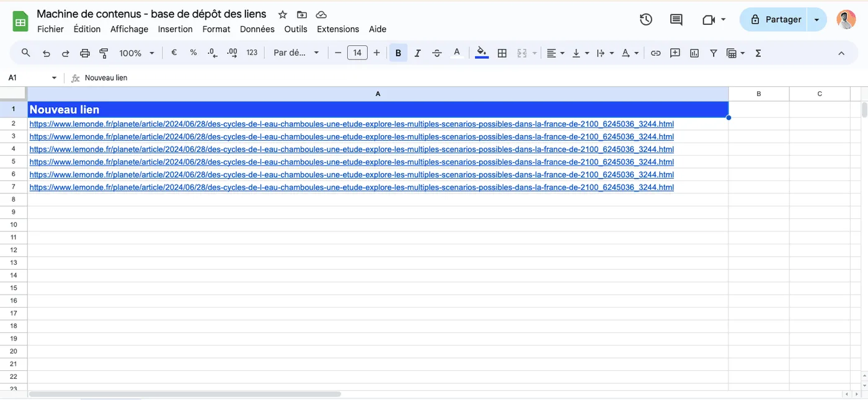The width and height of the screenshot is (868, 400).
Task: Open the Fichier menu
Action: 50,29
